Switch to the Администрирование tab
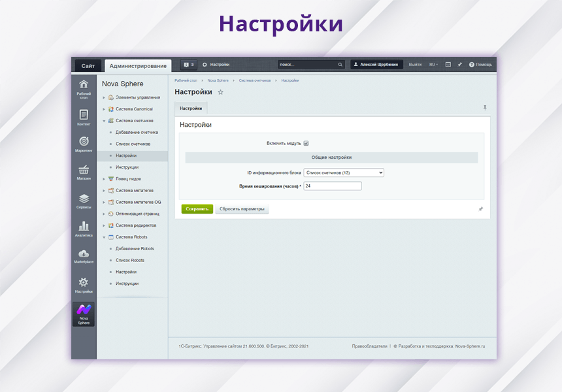Viewport: 562px width, 392px height. [138, 65]
